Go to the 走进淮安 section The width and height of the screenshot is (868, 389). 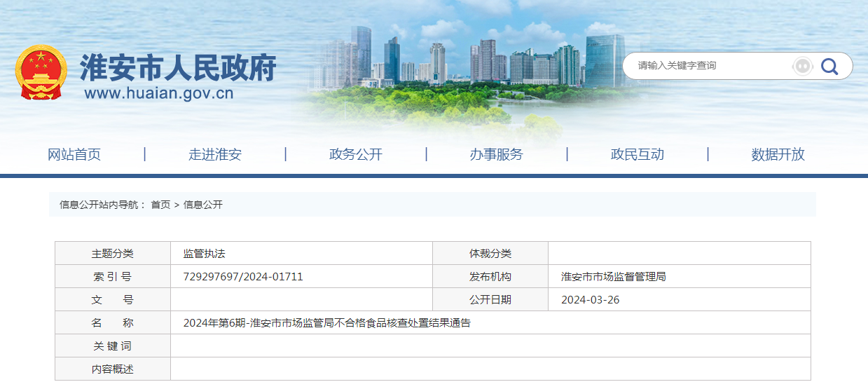215,155
